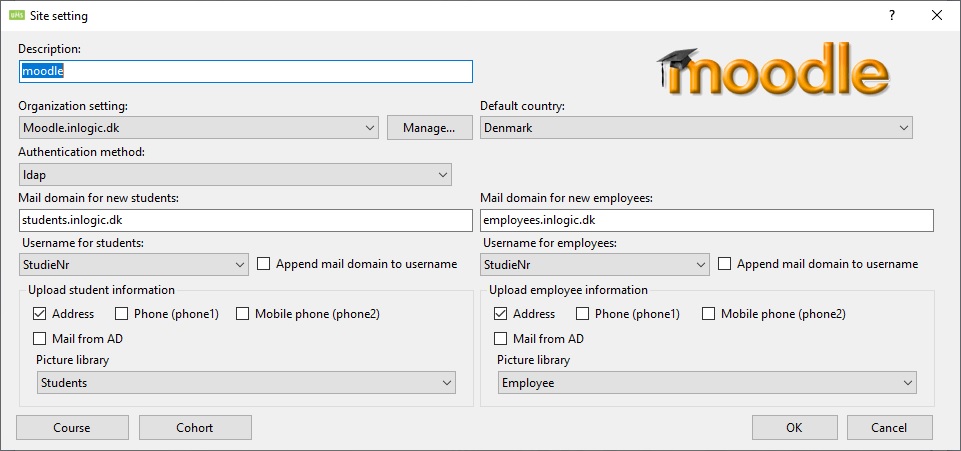
Task: Click the Moodle logo image
Action: (773, 70)
